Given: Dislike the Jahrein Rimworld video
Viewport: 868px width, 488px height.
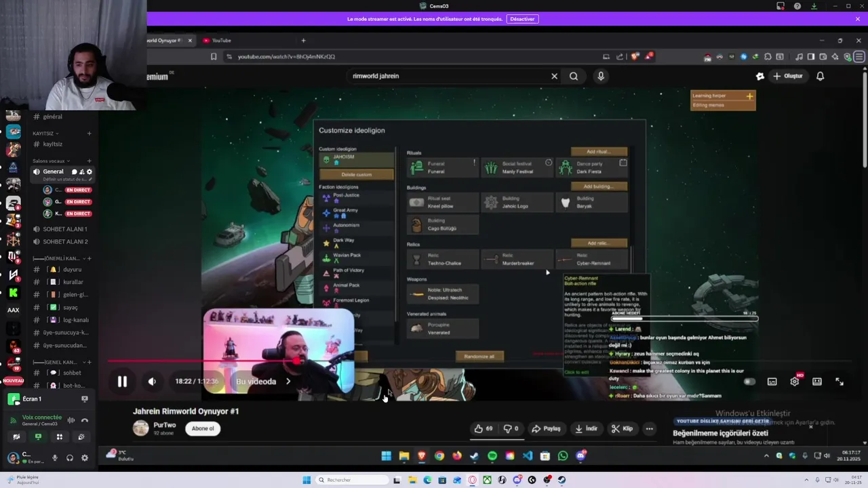Looking at the screenshot, I should tap(511, 428).
